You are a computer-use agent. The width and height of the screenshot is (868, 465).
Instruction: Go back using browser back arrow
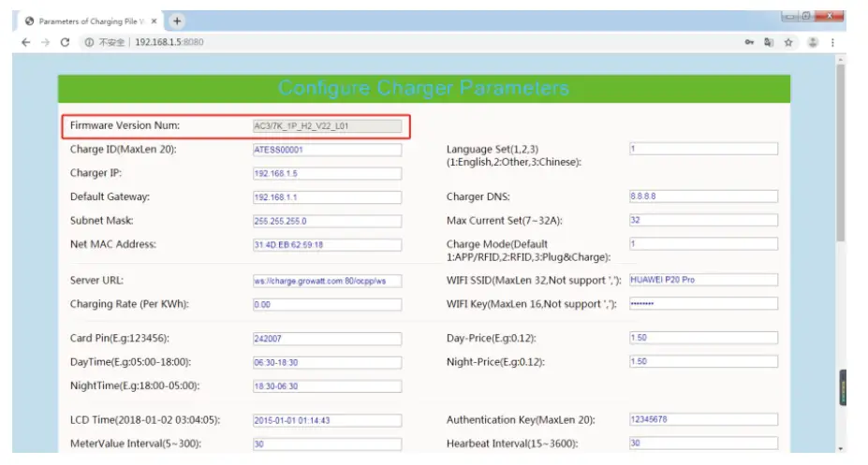[25, 42]
